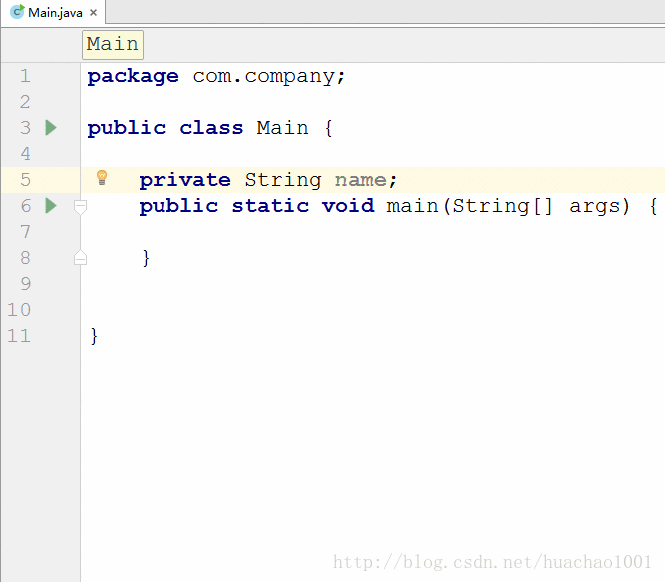This screenshot has height=582, width=665.
Task: Click 'com.company;' on line 1
Action: 269,77
